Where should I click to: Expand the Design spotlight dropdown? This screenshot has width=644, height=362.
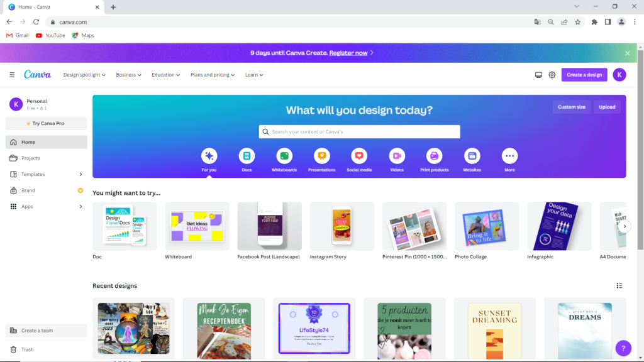click(x=84, y=75)
